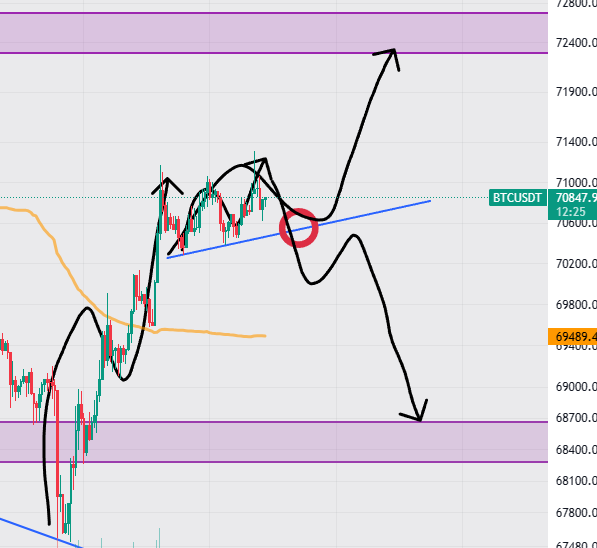
Task: Click the 67800.0 price scale label
Action: 576,513
